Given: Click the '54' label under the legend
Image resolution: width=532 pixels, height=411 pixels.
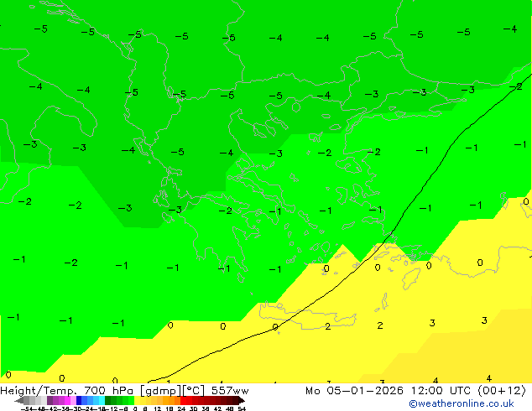Looking at the screenshot, I should click(x=241, y=408).
